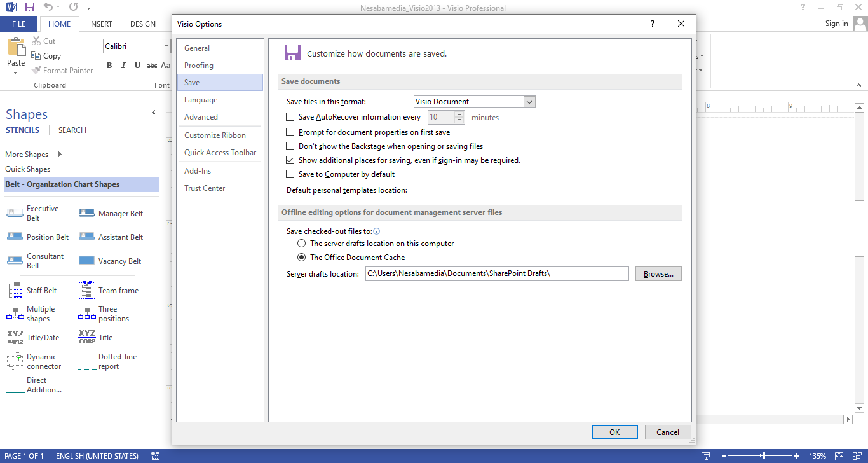The image size is (868, 463).
Task: Switch to the Advanced options category
Action: [x=201, y=117]
